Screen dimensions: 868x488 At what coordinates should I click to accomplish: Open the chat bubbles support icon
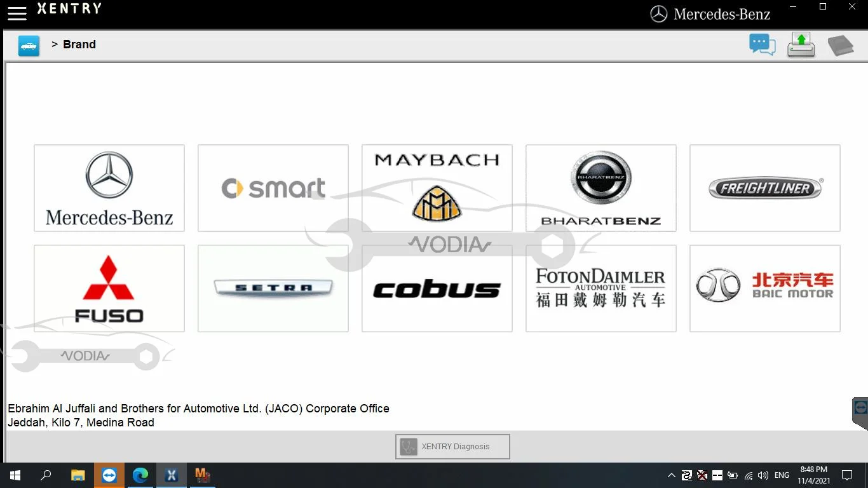point(762,45)
